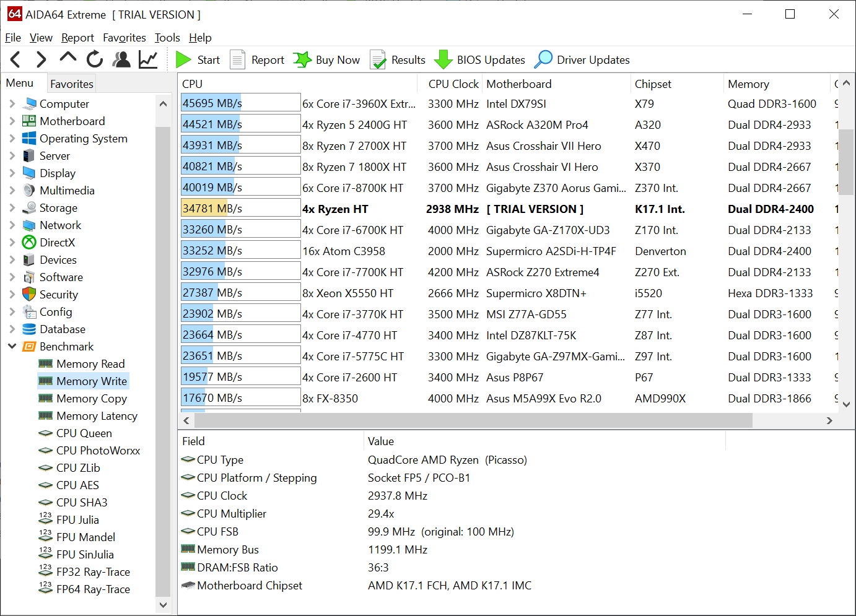The image size is (856, 616).
Task: Go back with the left arrow toolbar icon
Action: click(15, 59)
